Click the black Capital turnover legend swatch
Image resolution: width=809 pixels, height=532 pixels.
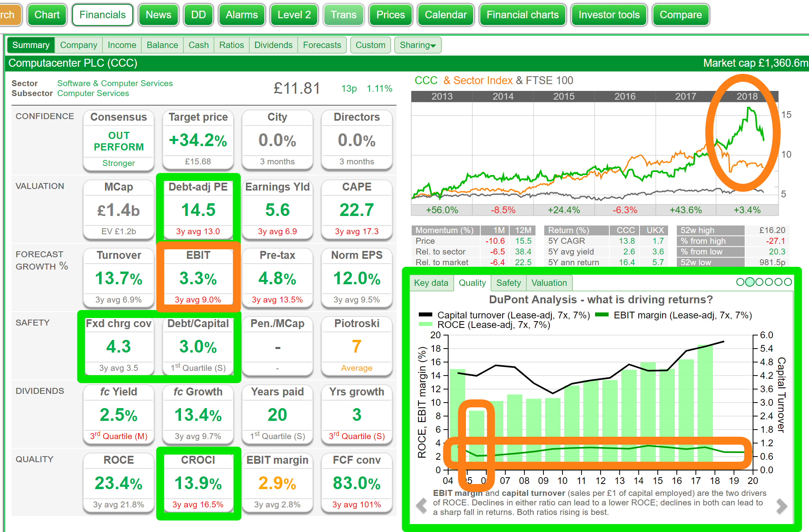click(425, 315)
